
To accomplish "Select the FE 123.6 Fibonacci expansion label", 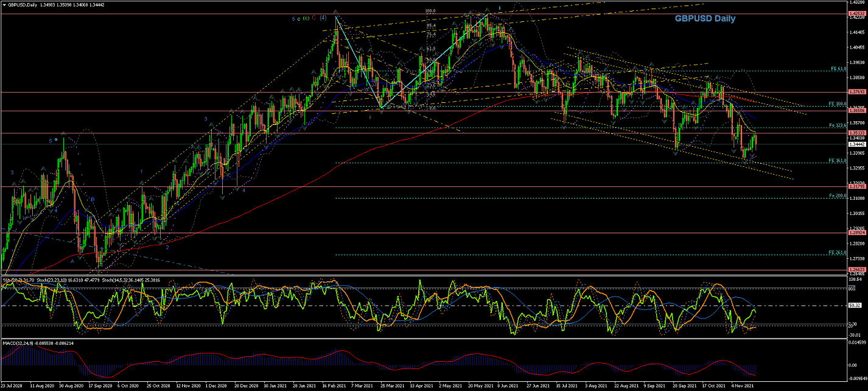I will [x=838, y=125].
